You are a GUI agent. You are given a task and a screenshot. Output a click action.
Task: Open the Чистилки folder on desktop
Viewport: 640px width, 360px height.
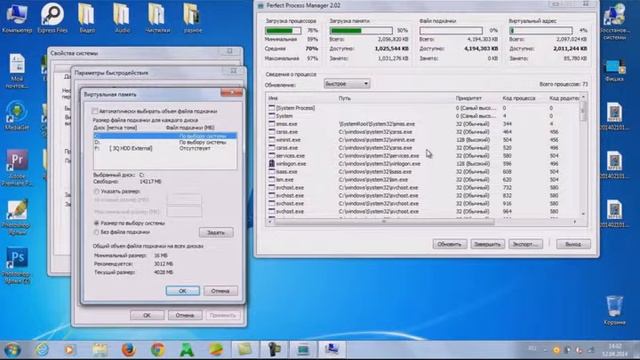(x=157, y=18)
